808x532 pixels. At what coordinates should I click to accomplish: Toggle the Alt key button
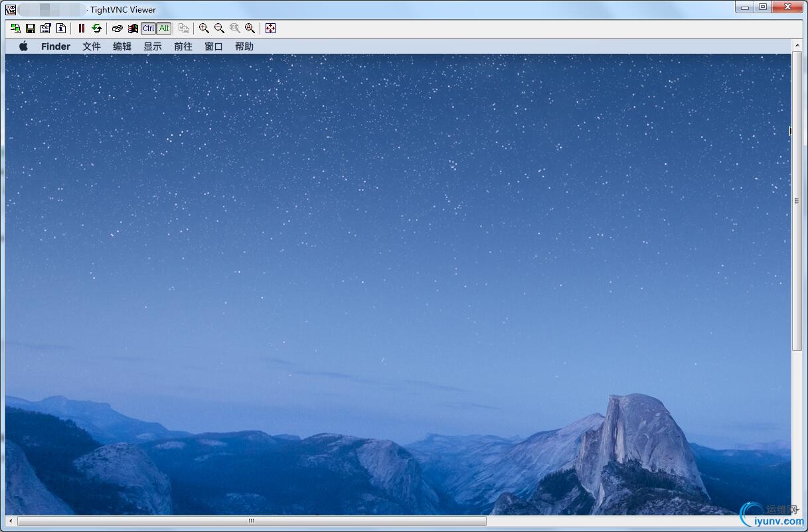(x=164, y=29)
